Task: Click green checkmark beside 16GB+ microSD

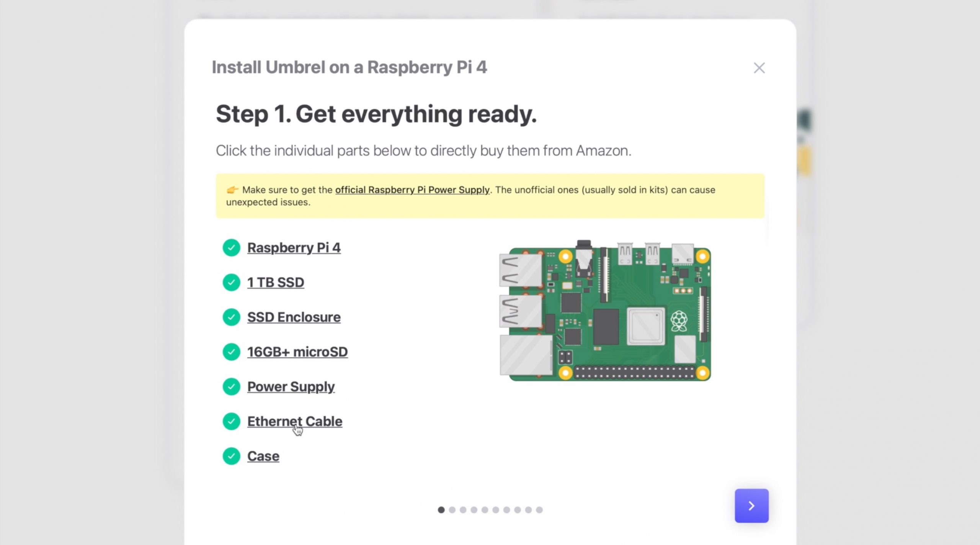Action: pos(231,352)
